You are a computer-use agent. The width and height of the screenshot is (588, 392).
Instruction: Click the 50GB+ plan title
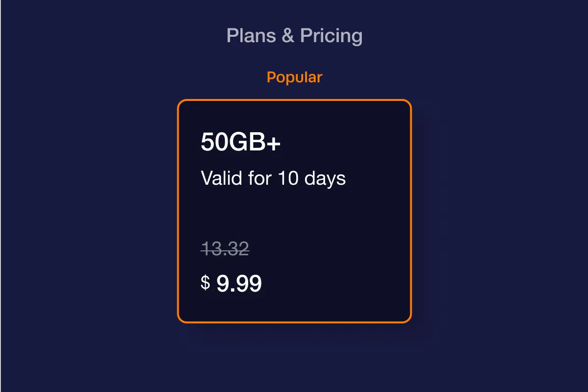pyautogui.click(x=240, y=143)
